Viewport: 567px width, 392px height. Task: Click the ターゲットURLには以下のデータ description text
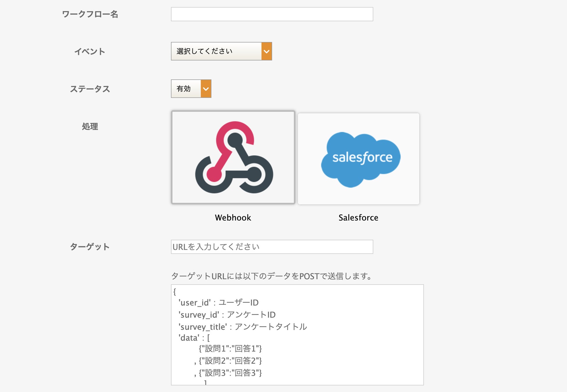[272, 276]
